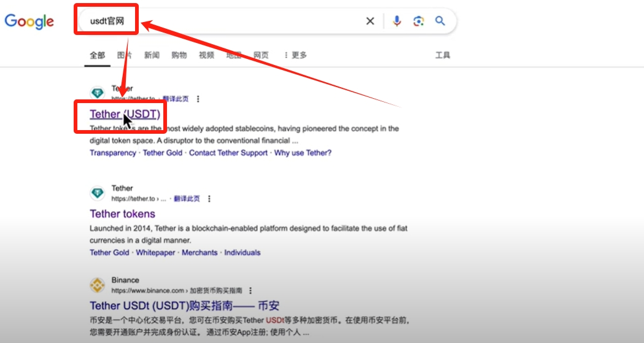Click Tether favicon of second result
Screen dimensions: 644x343
(98, 193)
